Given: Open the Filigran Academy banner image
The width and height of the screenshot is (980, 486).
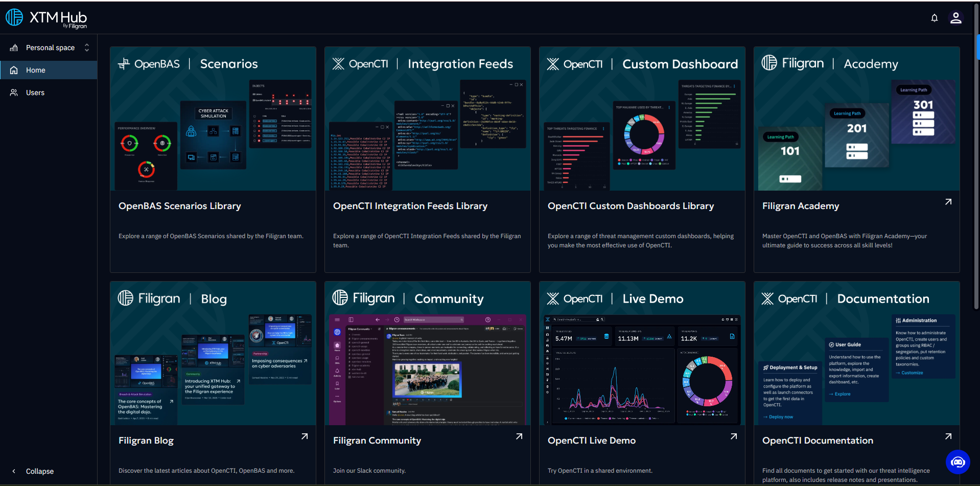Looking at the screenshot, I should click(x=857, y=119).
